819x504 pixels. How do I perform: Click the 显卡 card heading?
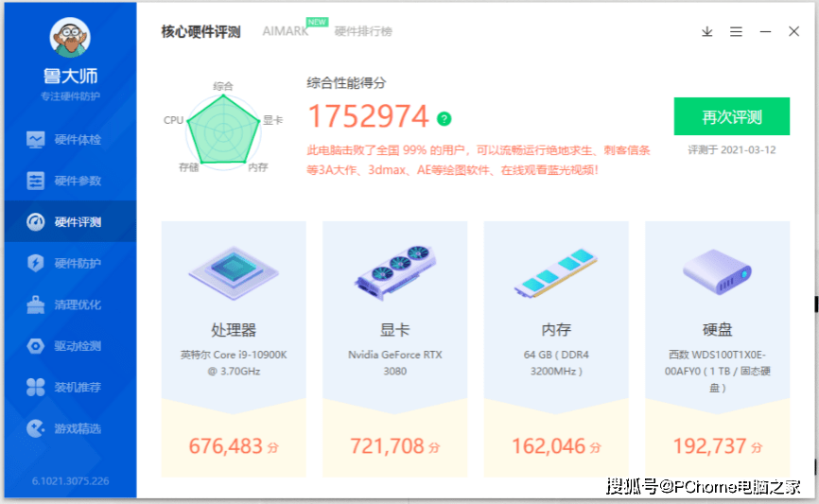tap(395, 330)
